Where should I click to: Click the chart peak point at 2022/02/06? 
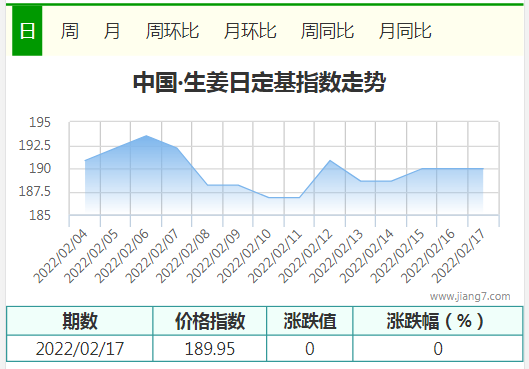(146, 136)
